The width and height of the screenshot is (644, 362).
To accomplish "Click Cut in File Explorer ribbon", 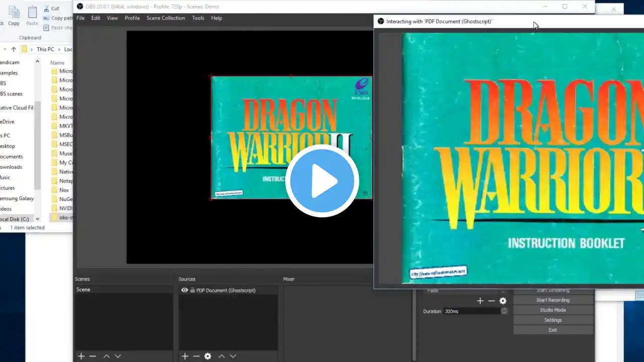I will [51, 9].
